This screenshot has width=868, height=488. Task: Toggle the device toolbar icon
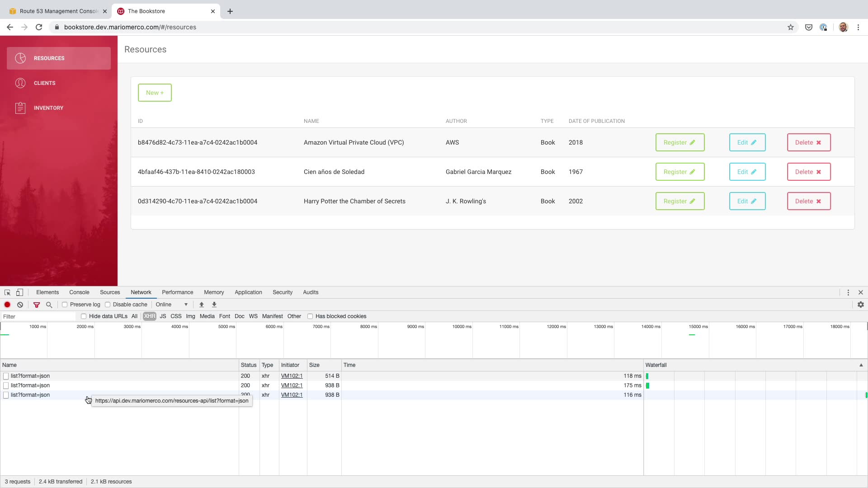point(19,292)
